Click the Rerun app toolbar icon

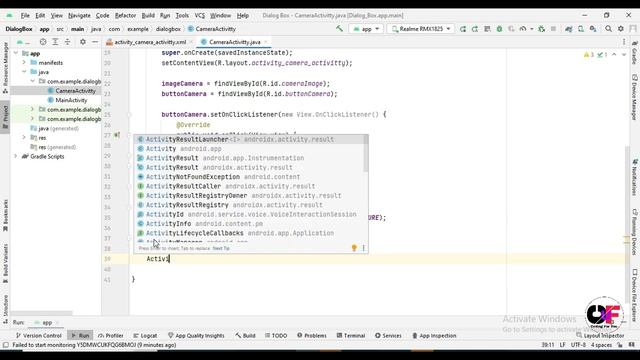click(x=463, y=29)
